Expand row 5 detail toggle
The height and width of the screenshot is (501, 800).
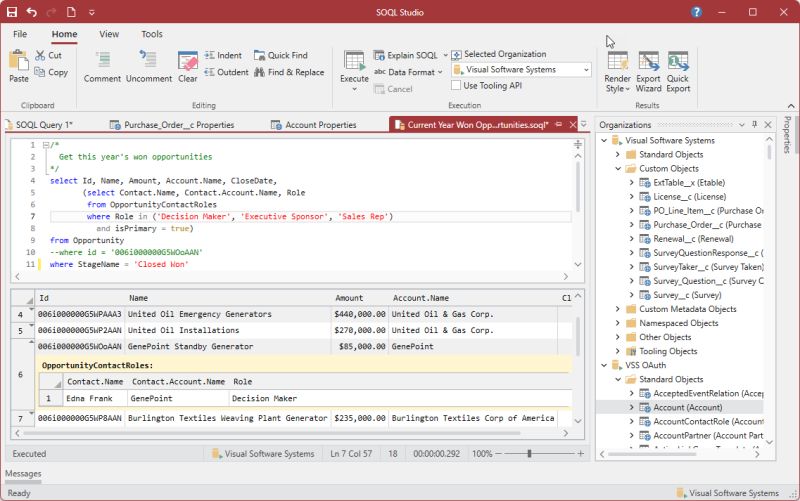pyautogui.click(x=31, y=325)
